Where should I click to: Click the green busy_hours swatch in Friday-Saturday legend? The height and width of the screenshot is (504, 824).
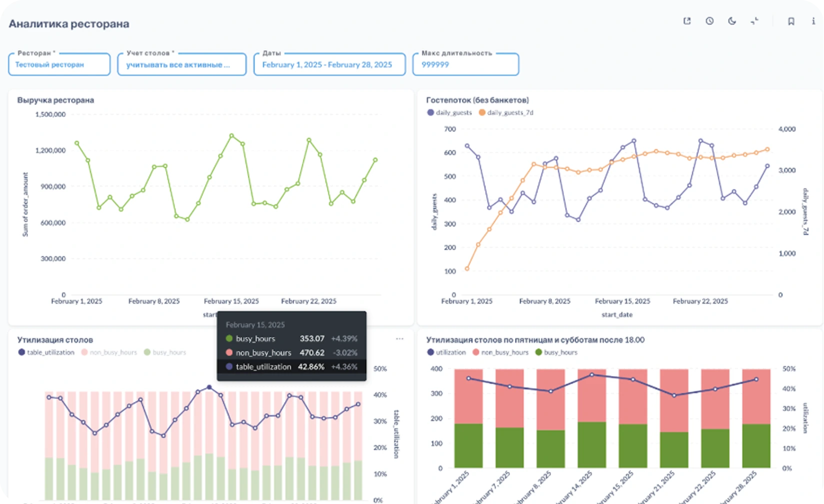538,352
